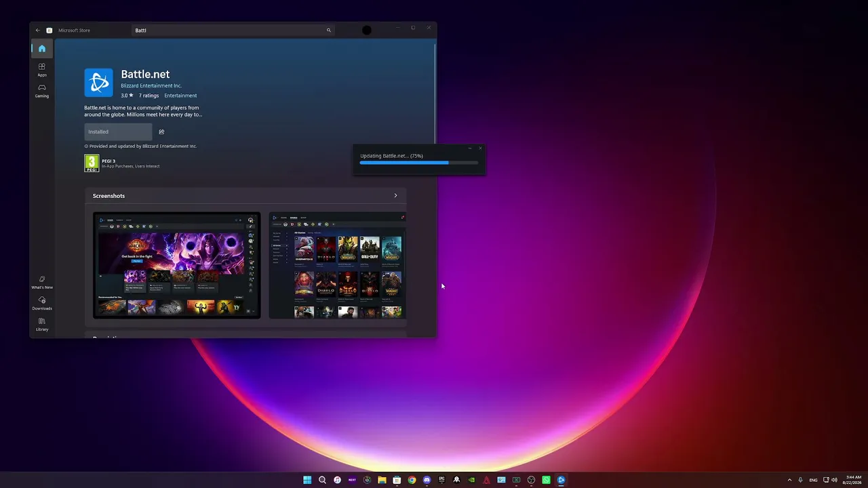Click the In-App Purchases, Users Interact text
This screenshot has width=868, height=488.
click(130, 166)
